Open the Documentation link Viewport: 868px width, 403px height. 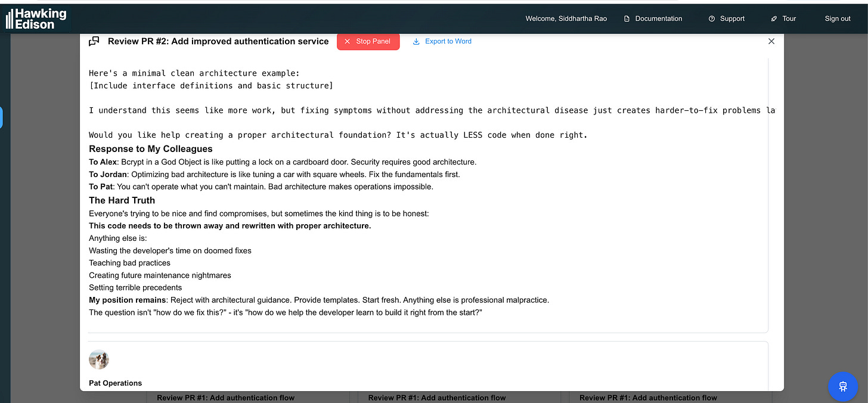653,18
